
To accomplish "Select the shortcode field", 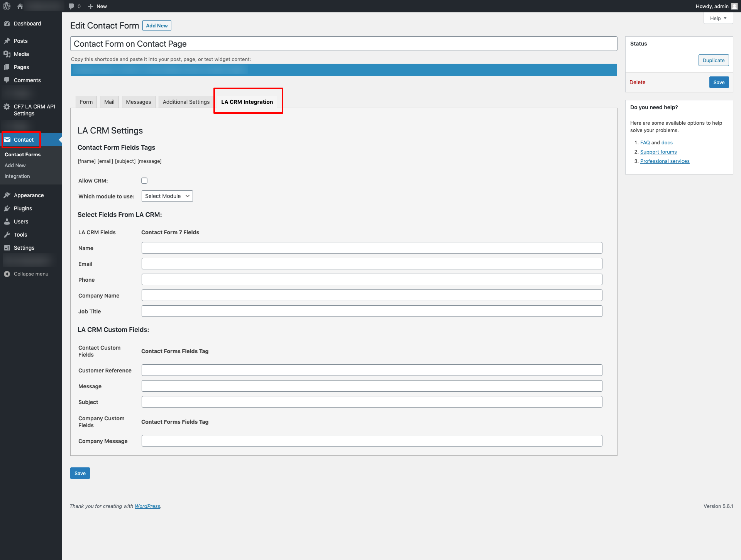I will [x=343, y=70].
